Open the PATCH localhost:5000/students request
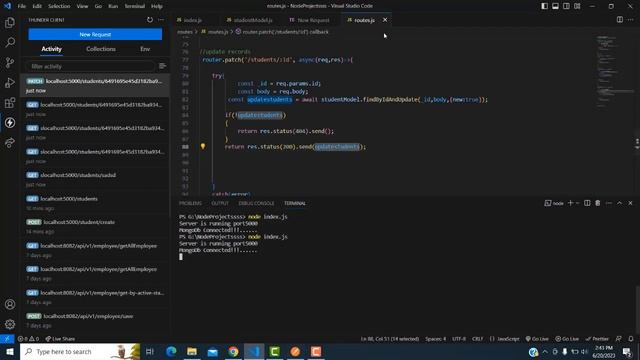The height and width of the screenshot is (360, 640). click(x=95, y=85)
